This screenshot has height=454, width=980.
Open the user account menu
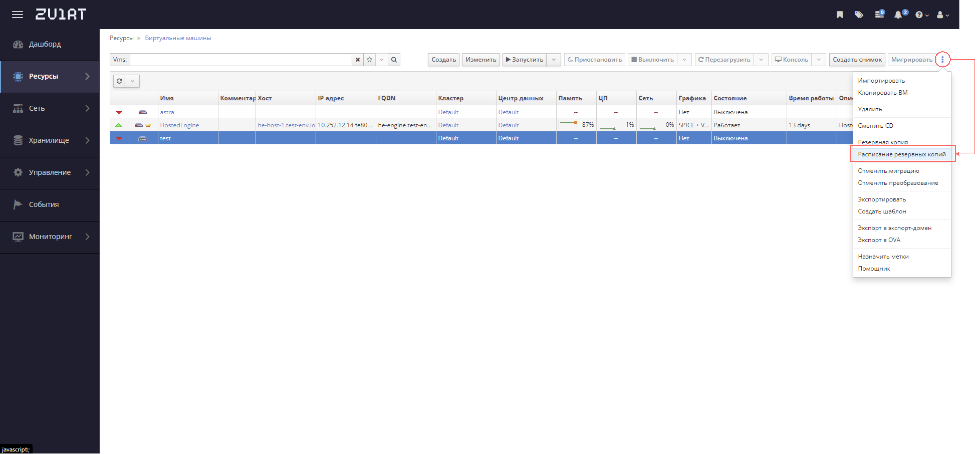pyautogui.click(x=943, y=15)
